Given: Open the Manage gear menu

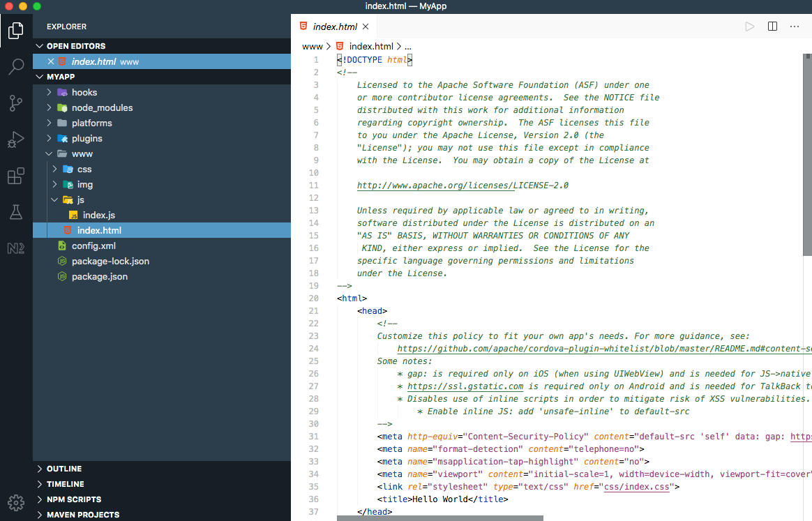Looking at the screenshot, I should coord(15,502).
